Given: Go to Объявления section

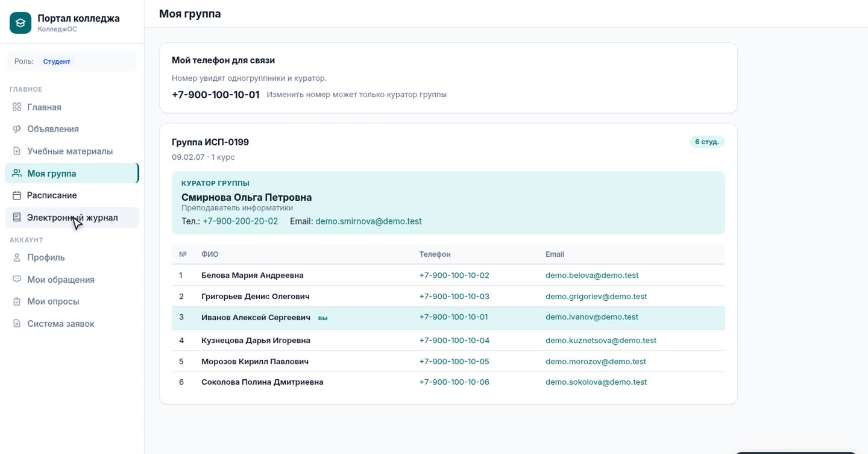Looking at the screenshot, I should click(72, 129).
